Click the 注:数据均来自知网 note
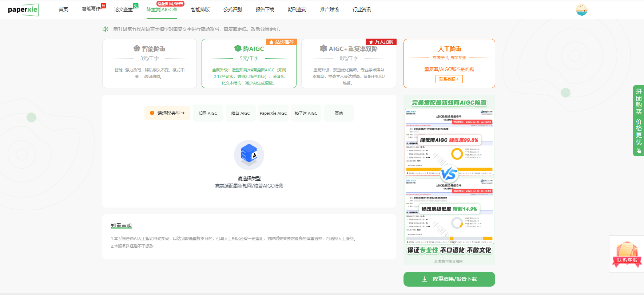Screen dimensions: 644x295 [x=448, y=261]
